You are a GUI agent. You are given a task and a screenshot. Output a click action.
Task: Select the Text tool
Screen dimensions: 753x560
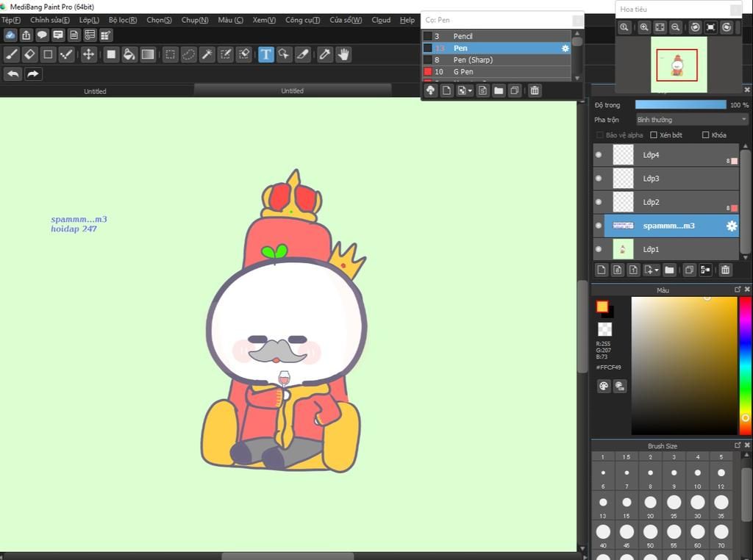tap(265, 54)
